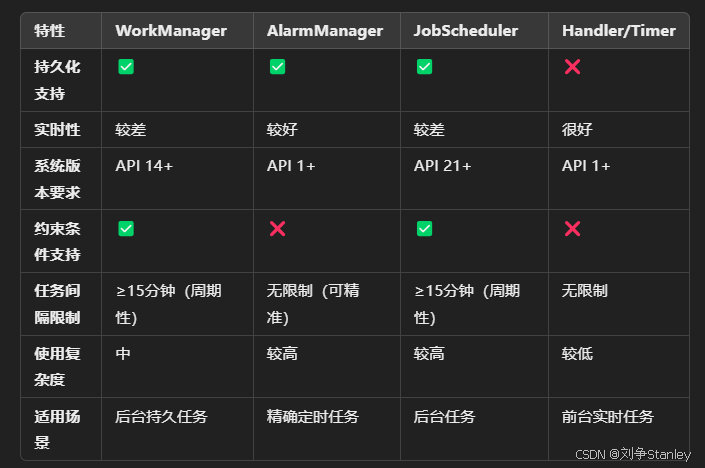Click API 1+ in Handler/Timer column
The image size is (705, 468).
pos(586,166)
